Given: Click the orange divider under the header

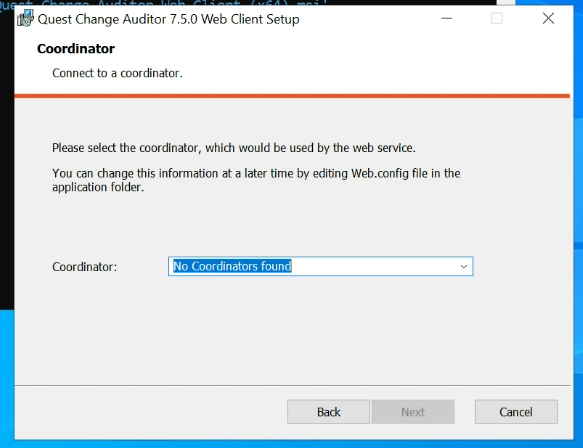Looking at the screenshot, I should (292, 96).
